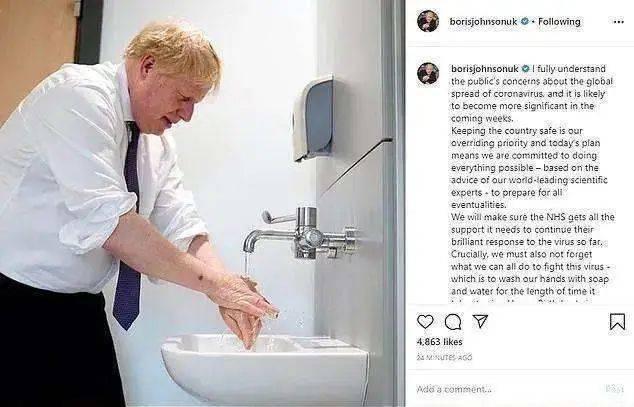
Task: Open the 24 minutes ago timestamp
Action: [444, 358]
